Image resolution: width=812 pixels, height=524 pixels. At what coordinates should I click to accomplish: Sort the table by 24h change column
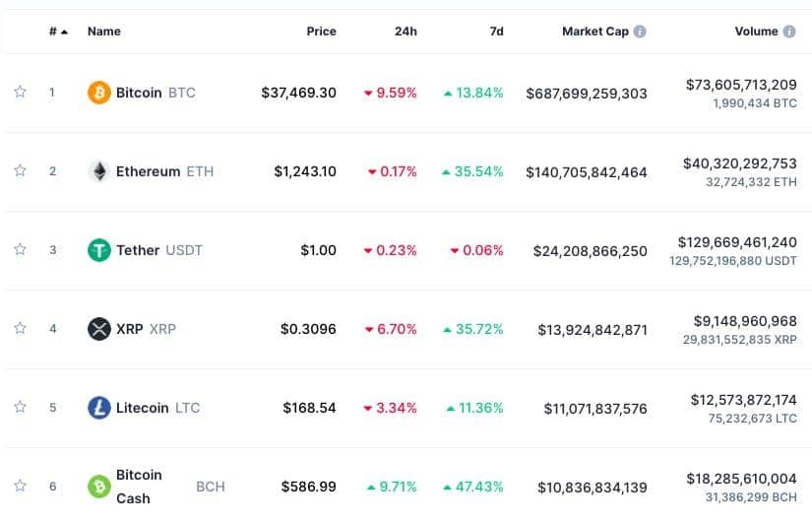pos(406,32)
